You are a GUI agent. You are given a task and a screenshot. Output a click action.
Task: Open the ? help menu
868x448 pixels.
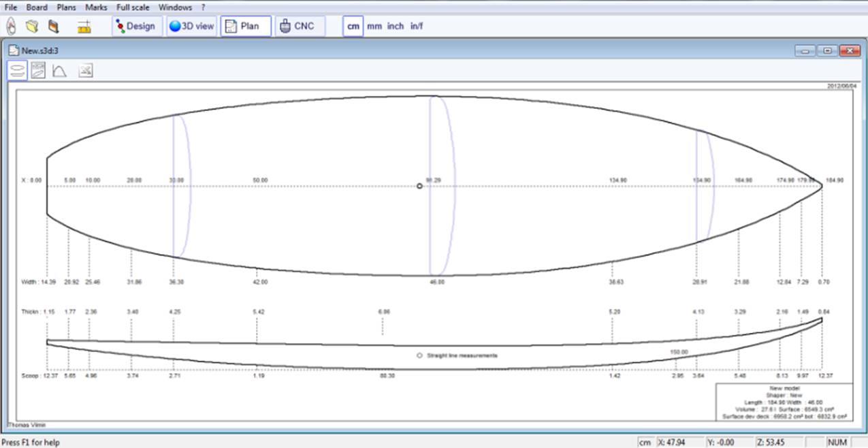[x=203, y=7]
